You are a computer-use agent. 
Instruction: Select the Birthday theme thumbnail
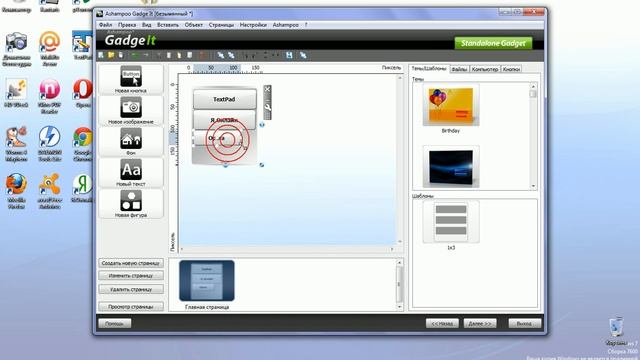(x=451, y=106)
